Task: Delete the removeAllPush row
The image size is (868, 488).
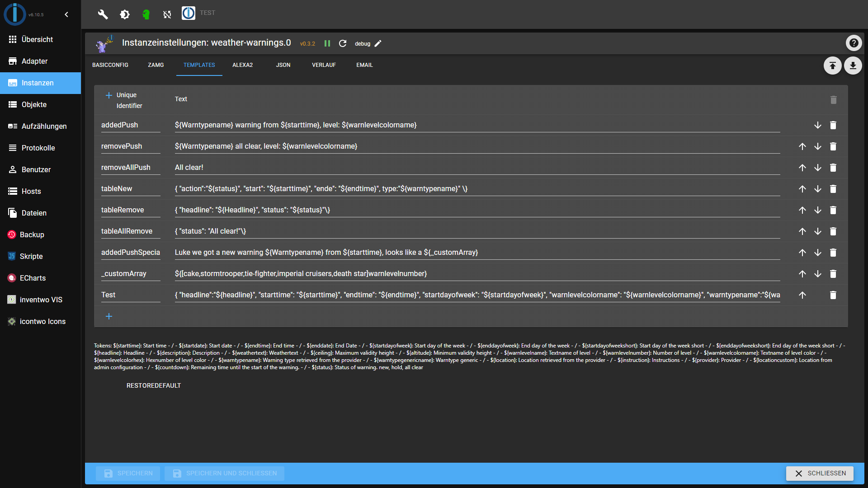Action: (833, 168)
